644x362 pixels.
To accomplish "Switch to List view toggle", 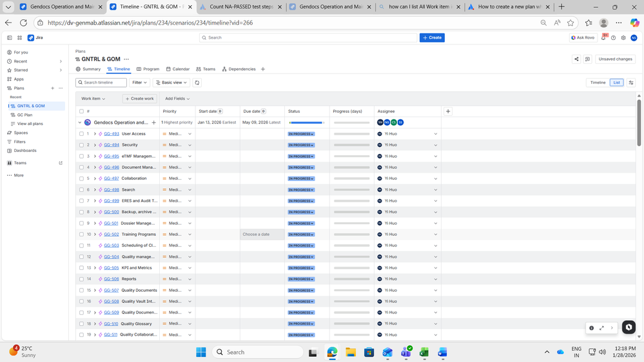I will point(616,82).
